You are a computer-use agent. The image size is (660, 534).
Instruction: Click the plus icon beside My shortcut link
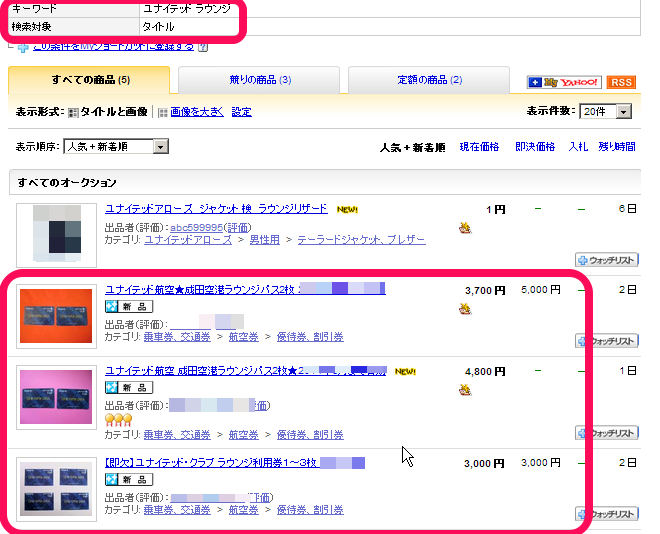[23, 48]
